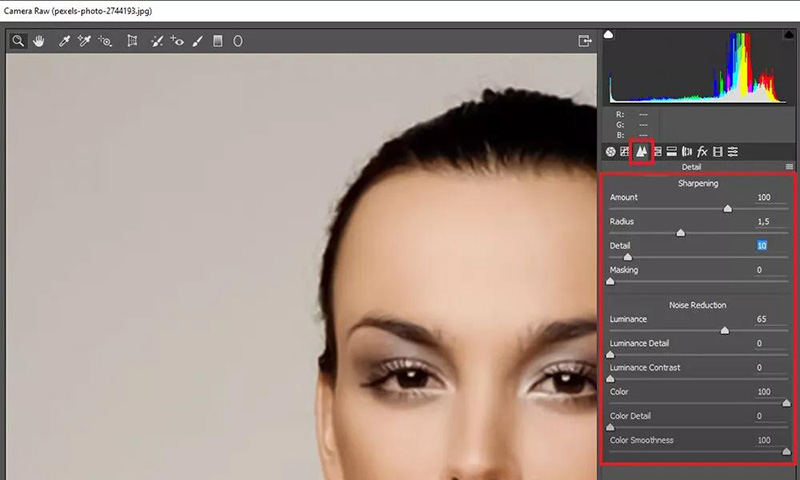Open the Detail panel options menu
The width and height of the screenshot is (800, 480).
click(x=789, y=167)
